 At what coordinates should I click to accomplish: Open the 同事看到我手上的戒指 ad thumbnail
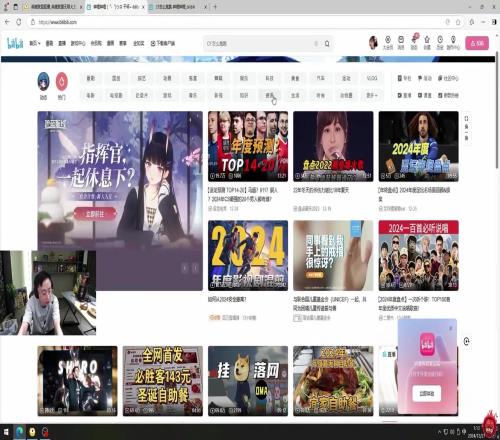click(x=333, y=255)
